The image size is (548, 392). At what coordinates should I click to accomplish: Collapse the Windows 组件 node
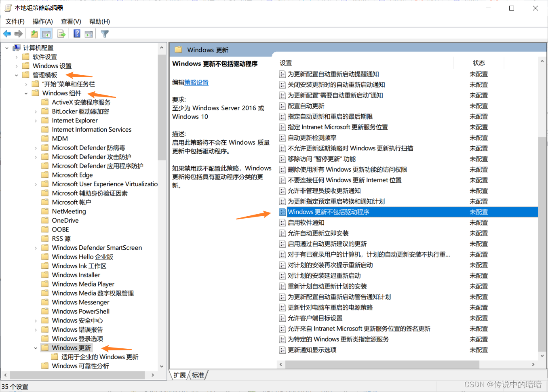tap(26, 93)
